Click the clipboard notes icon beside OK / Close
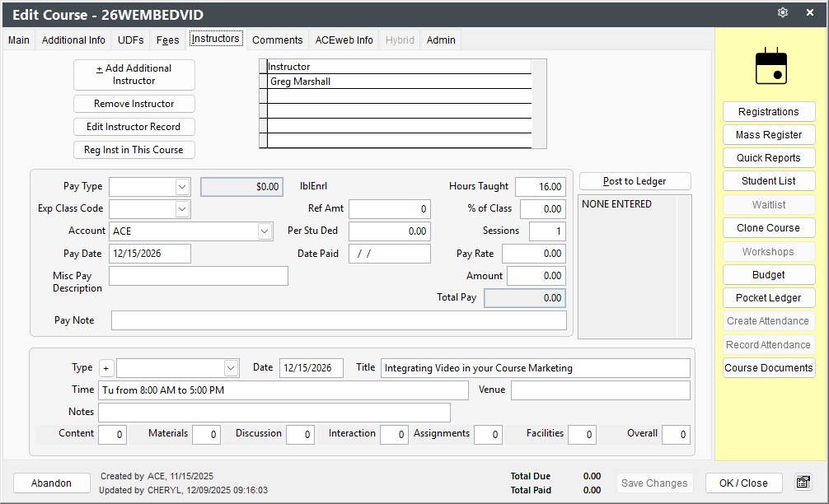Screen dimensions: 829x504 tap(803, 483)
